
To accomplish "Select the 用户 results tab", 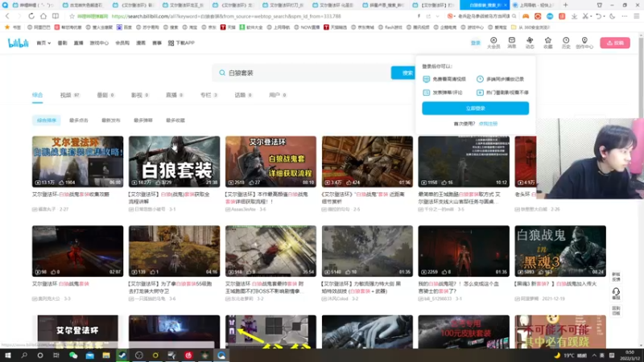I will coord(277,95).
